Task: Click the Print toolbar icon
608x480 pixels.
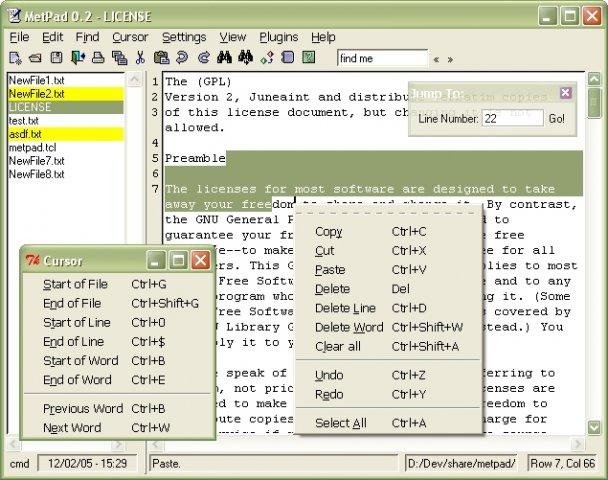Action: 98,58
